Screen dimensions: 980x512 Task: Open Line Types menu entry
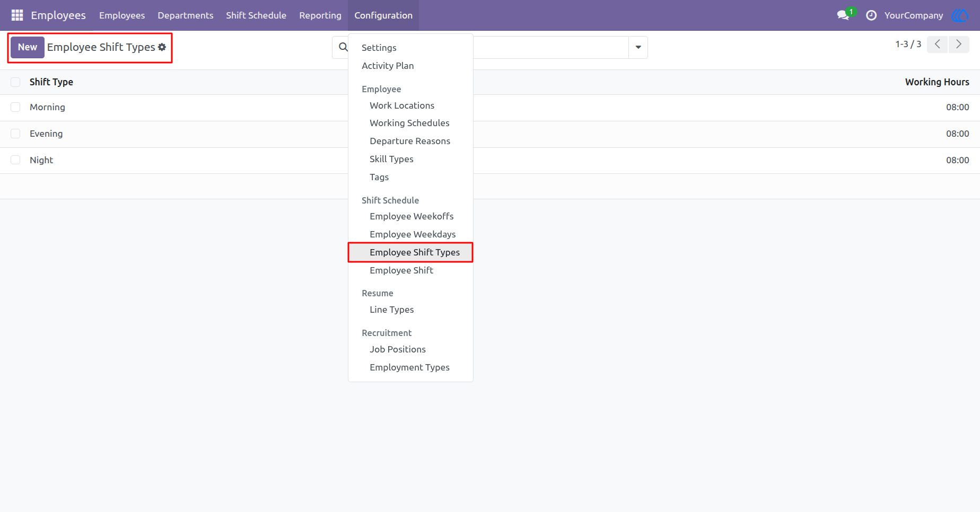click(410, 310)
